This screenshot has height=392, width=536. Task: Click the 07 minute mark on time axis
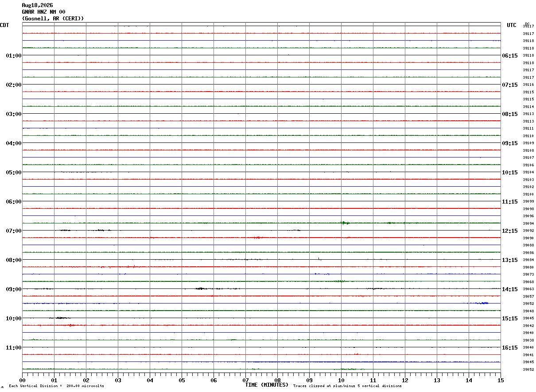(x=245, y=380)
